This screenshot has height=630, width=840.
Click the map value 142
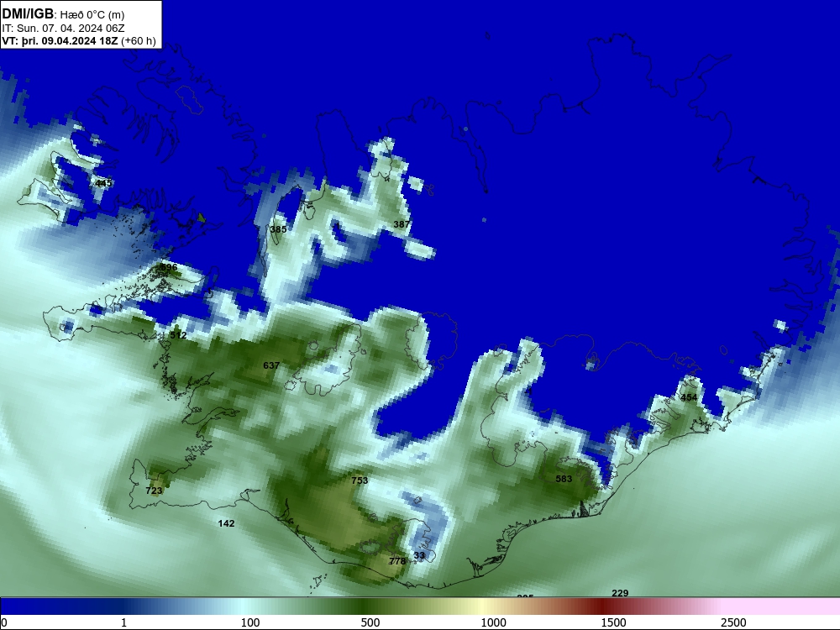[226, 523]
